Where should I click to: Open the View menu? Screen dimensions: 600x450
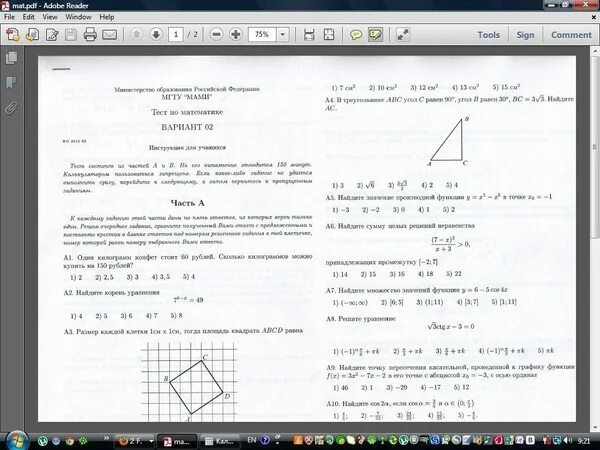50,17
